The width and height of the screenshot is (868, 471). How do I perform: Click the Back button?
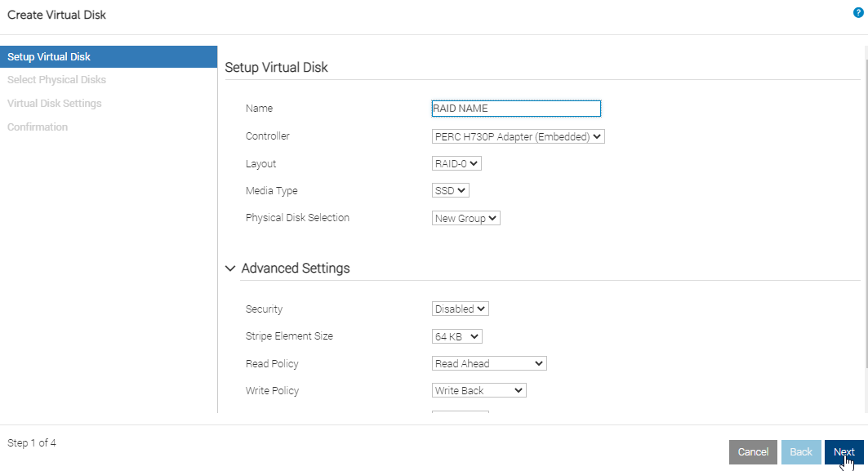(x=800, y=452)
